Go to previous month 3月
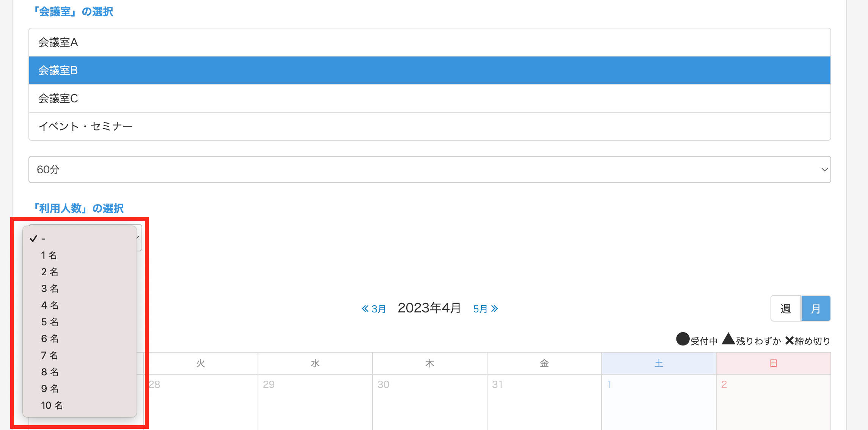Image resolution: width=868 pixels, height=430 pixels. click(374, 309)
